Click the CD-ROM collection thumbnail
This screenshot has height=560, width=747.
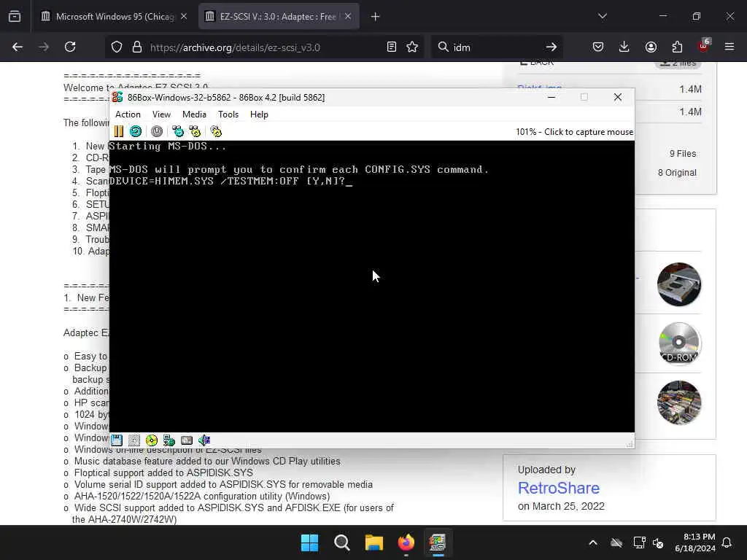click(x=679, y=344)
